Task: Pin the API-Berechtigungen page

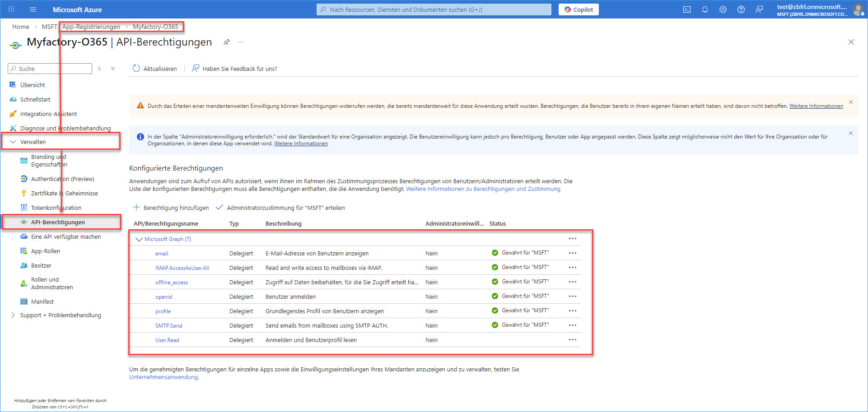Action: coord(226,42)
